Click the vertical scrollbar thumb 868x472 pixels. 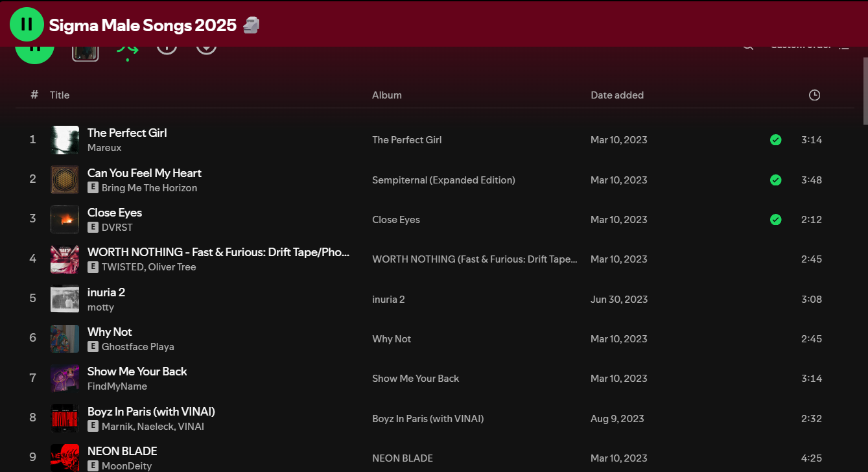[x=865, y=91]
